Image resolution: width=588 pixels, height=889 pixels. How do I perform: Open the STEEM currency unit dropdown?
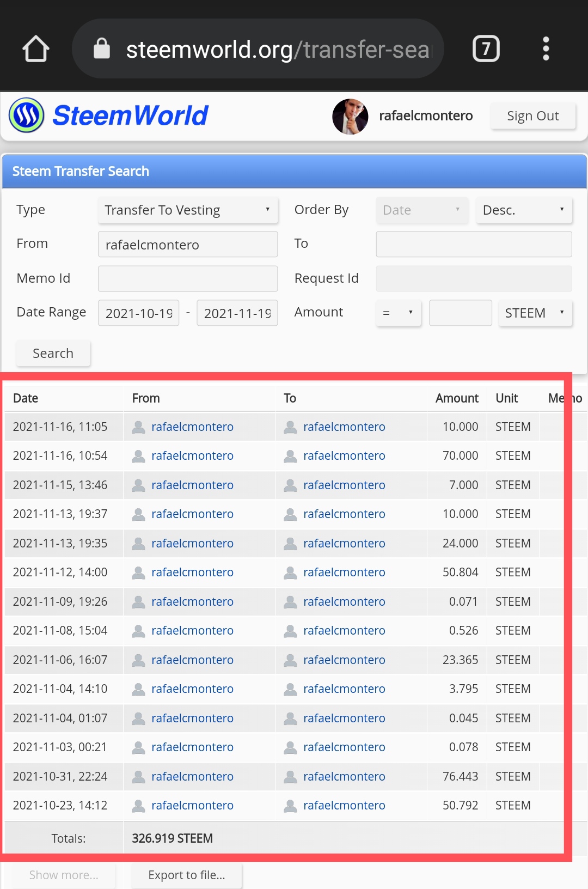pyautogui.click(x=535, y=313)
